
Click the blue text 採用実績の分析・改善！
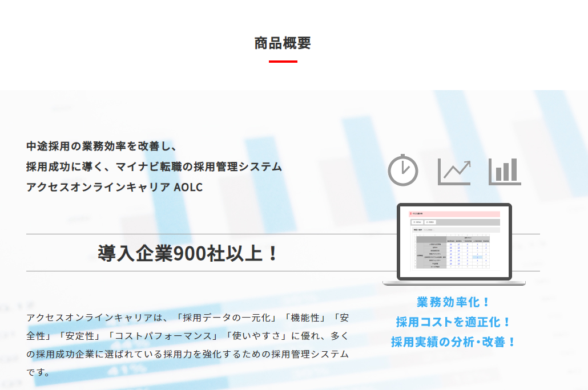(454, 342)
